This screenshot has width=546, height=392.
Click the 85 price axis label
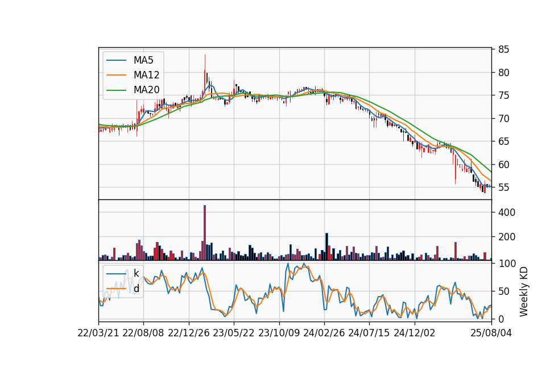[503, 49]
